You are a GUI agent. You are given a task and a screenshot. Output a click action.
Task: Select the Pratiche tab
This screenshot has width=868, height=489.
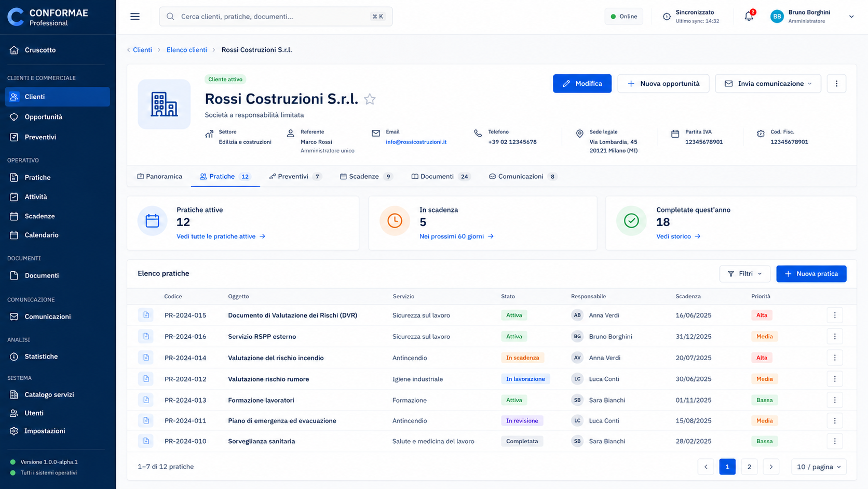coord(226,177)
